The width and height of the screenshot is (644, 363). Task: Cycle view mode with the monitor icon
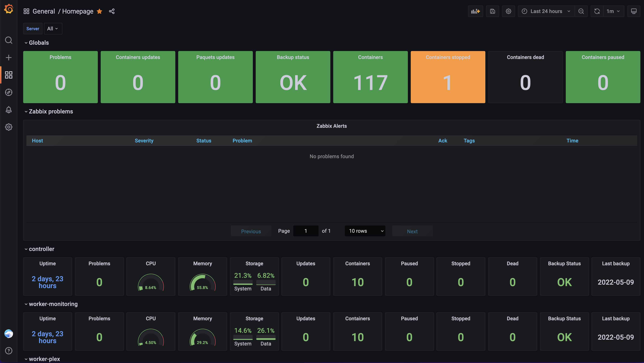pos(634,11)
